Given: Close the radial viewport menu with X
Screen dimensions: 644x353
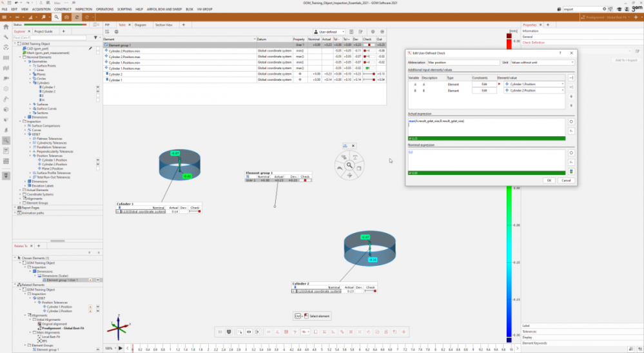Looking at the screenshot, I should (x=353, y=146).
